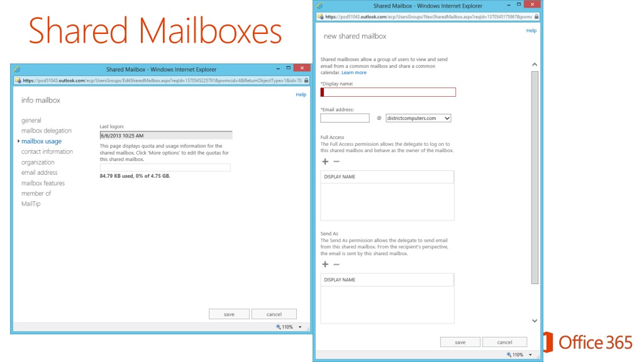Open MailTip section
Screen dimensions: 644x362
(31, 204)
